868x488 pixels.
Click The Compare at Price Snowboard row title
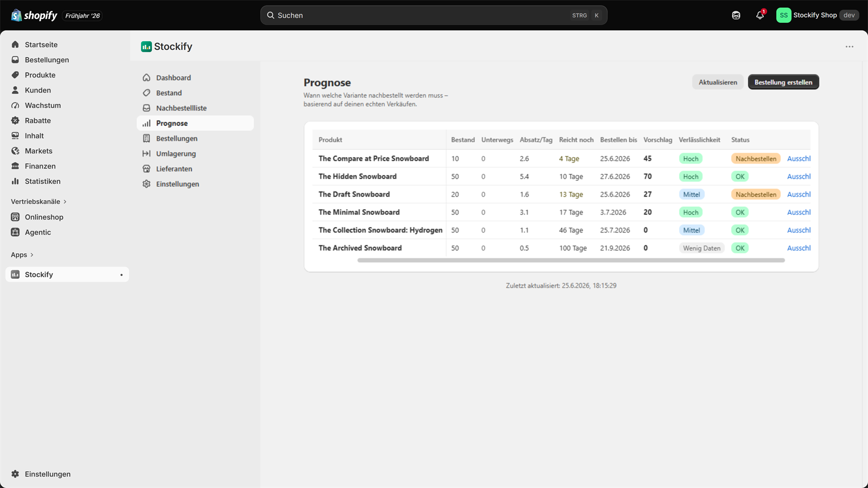374,158
